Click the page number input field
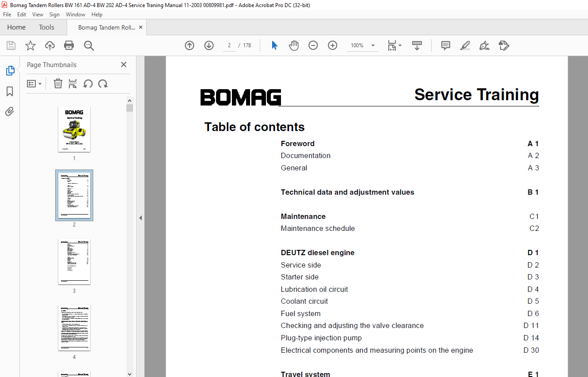Viewport: 588px width, 377px height. click(x=229, y=45)
